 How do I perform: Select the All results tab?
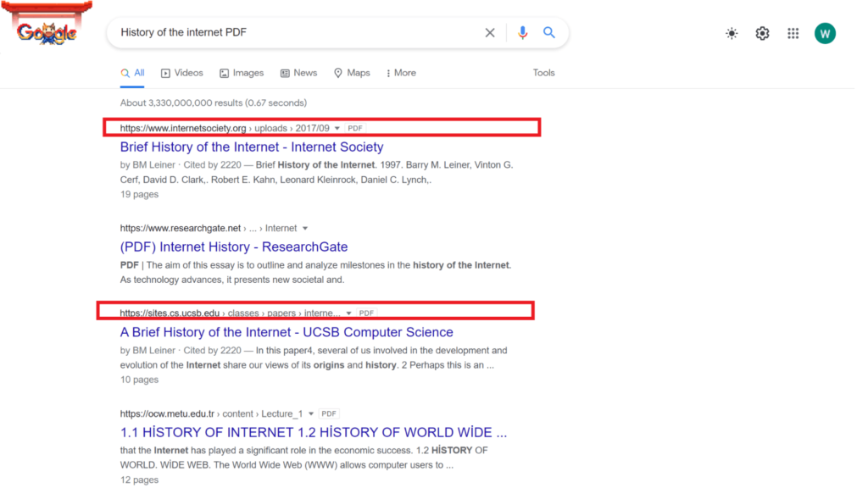pos(132,73)
